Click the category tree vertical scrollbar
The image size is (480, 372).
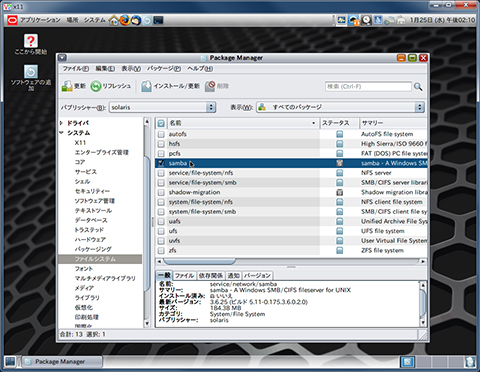[x=147, y=223]
